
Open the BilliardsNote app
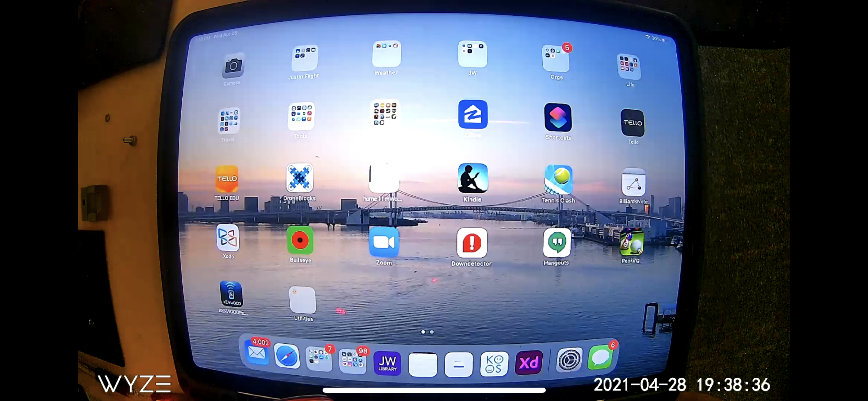pos(634,183)
